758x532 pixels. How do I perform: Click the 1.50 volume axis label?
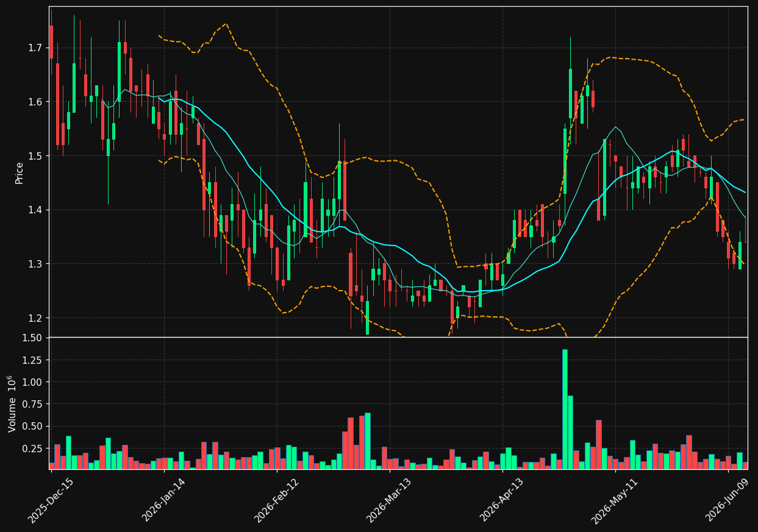[x=34, y=338]
